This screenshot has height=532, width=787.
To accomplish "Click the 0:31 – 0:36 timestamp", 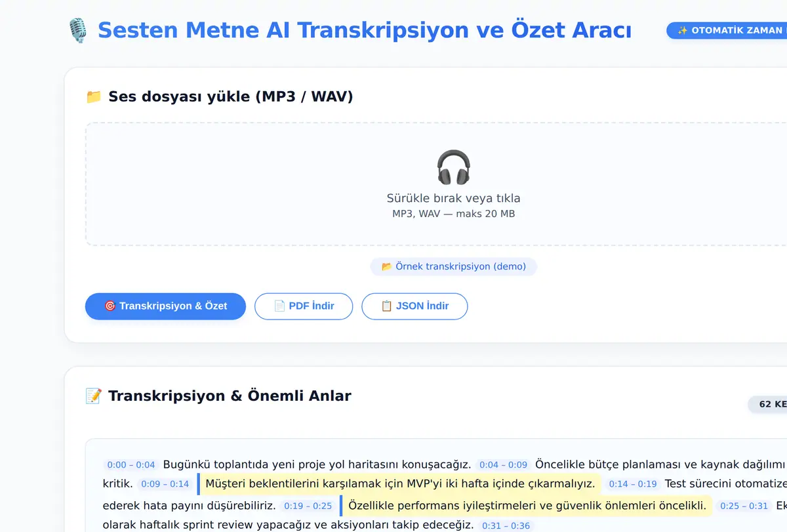I will click(506, 526).
